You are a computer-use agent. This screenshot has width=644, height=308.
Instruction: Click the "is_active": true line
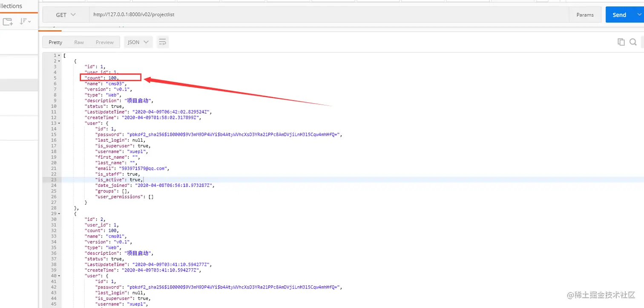pyautogui.click(x=119, y=180)
